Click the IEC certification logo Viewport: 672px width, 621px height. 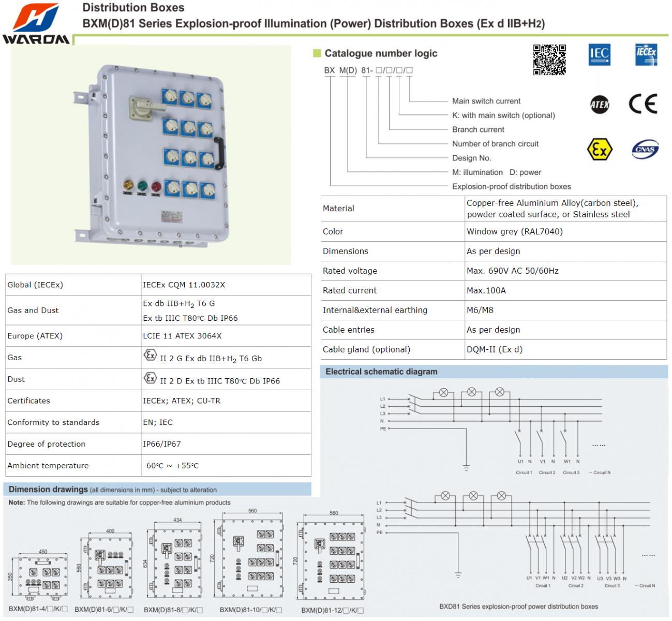[600, 54]
